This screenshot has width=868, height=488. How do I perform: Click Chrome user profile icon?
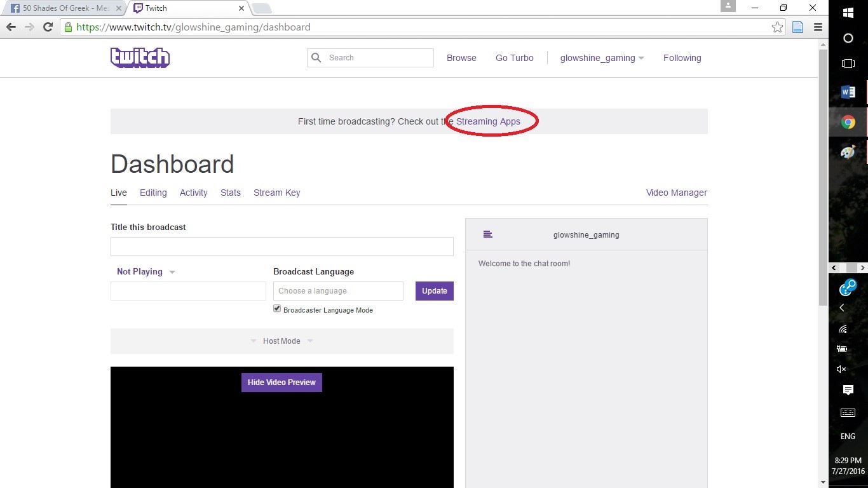(x=728, y=6)
